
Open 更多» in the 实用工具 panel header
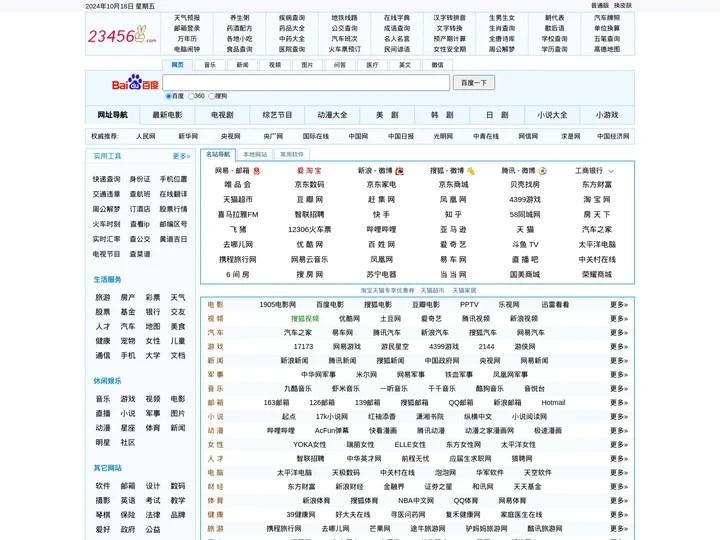tap(181, 156)
